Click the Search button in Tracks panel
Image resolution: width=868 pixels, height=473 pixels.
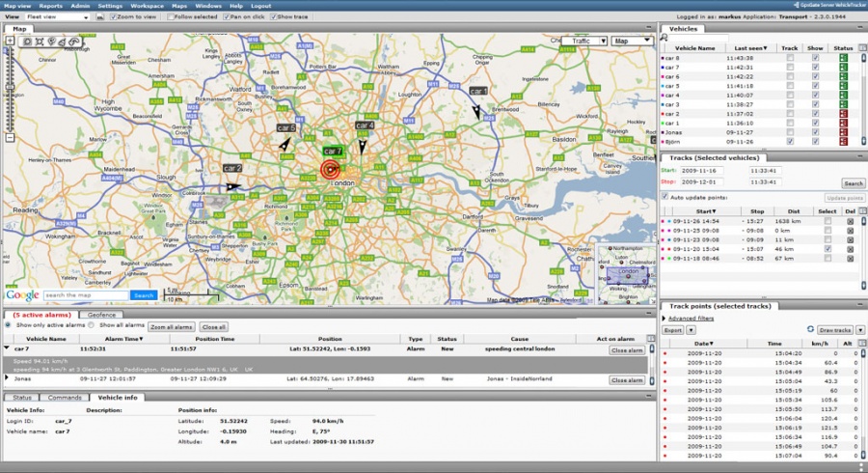coord(854,183)
